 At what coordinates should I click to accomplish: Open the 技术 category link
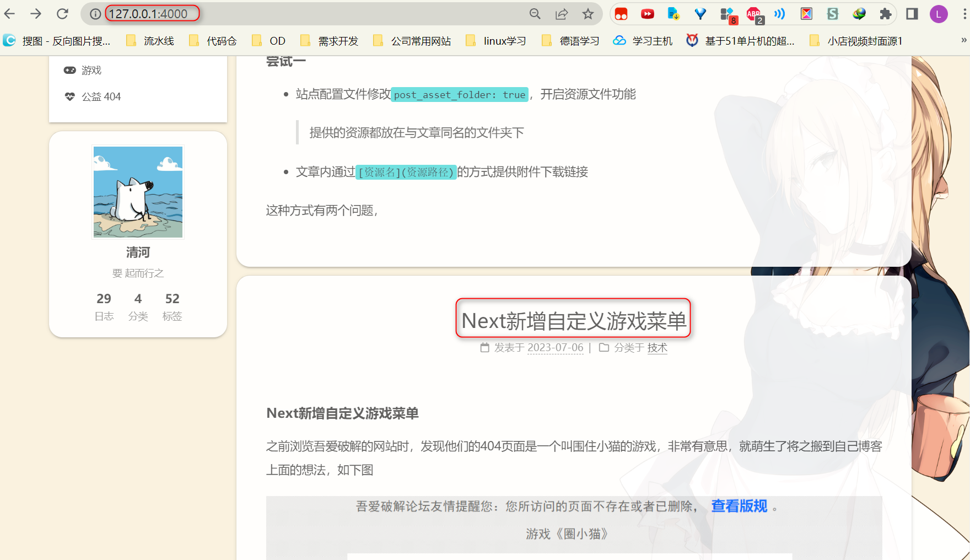pyautogui.click(x=657, y=348)
